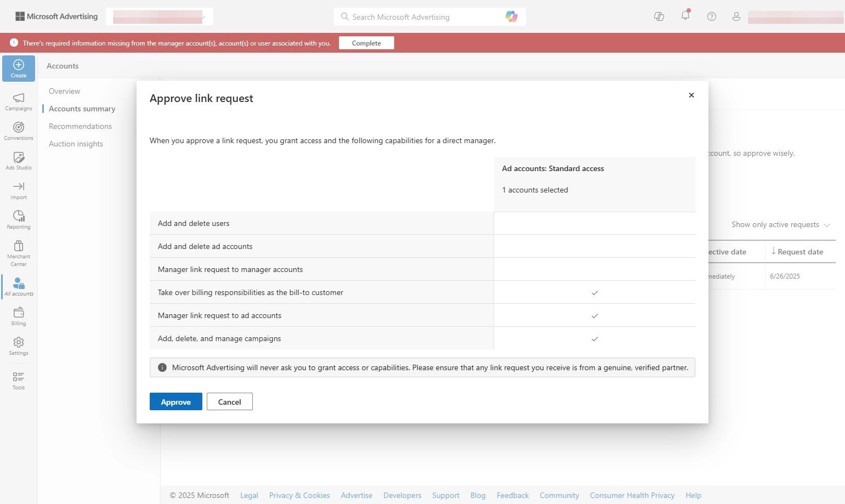The height and width of the screenshot is (504, 845).
Task: Select the Ads Studio sidebar icon
Action: (18, 161)
